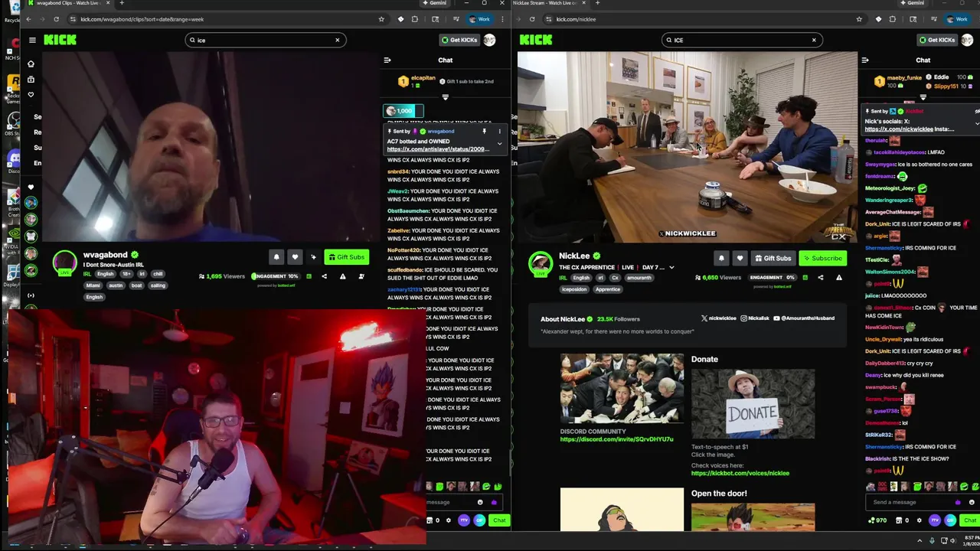Image resolution: width=980 pixels, height=551 pixels.
Task: Expand gift leaderboard chevron in left chat
Action: coord(445,97)
